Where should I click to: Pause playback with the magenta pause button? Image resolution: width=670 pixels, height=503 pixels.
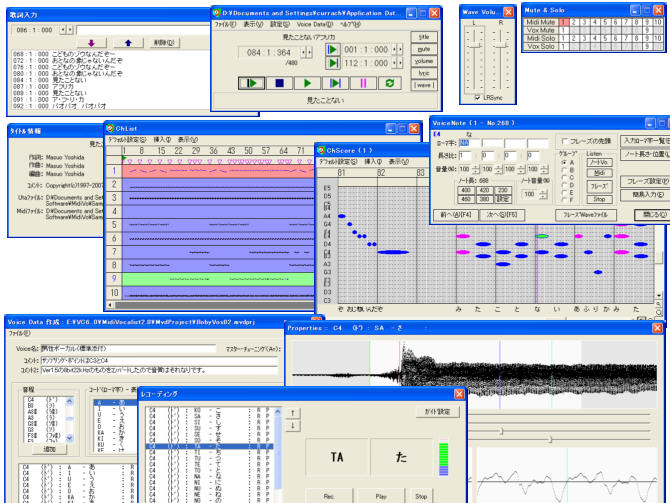[363, 83]
